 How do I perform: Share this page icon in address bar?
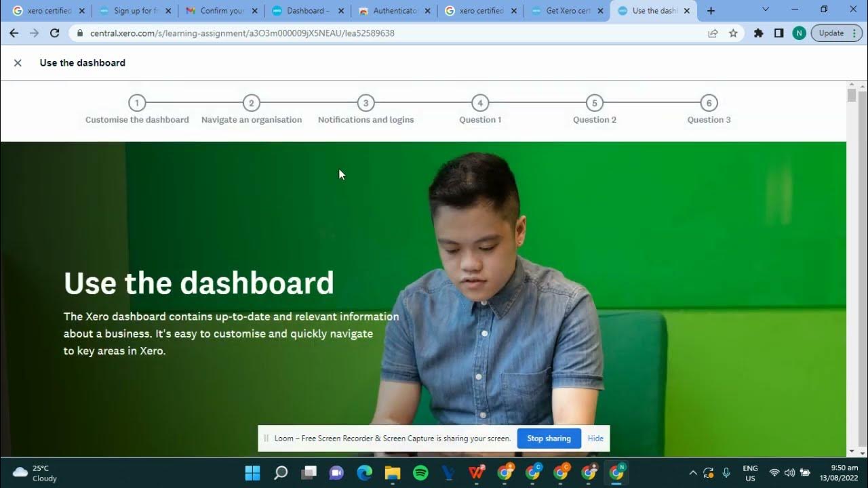(x=713, y=33)
